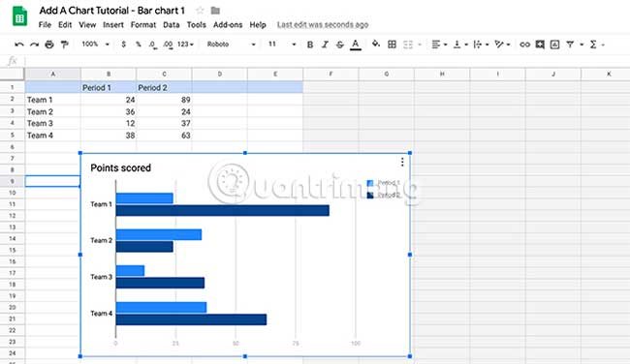
Task: Select the Paint format tool
Action: click(x=64, y=45)
